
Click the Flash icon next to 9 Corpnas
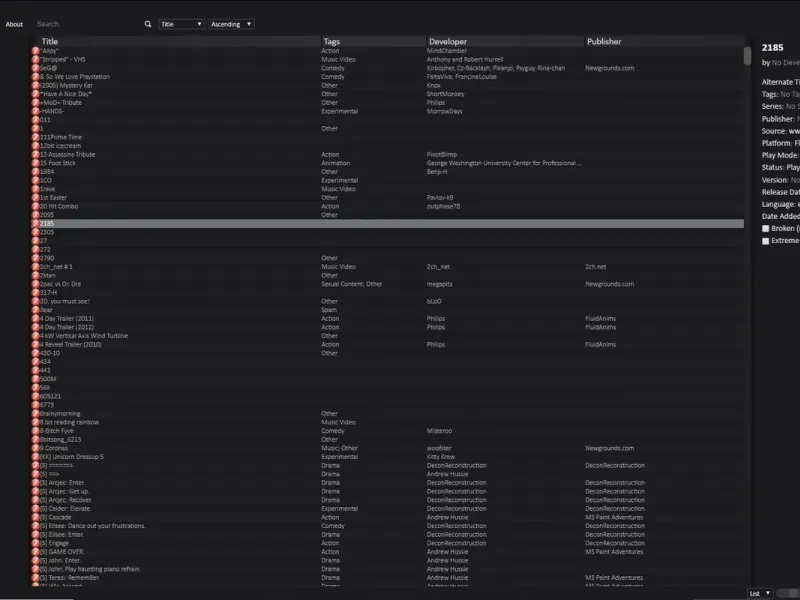click(35, 448)
